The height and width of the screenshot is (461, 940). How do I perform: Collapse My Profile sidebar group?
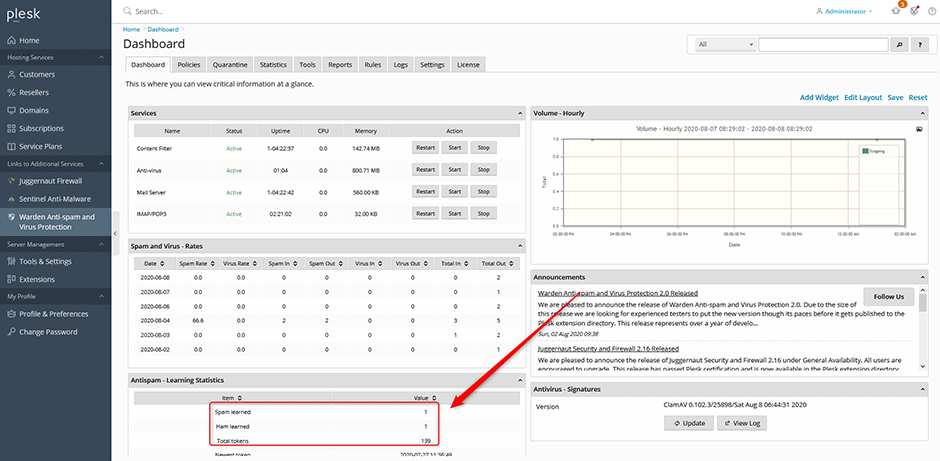[x=101, y=297]
